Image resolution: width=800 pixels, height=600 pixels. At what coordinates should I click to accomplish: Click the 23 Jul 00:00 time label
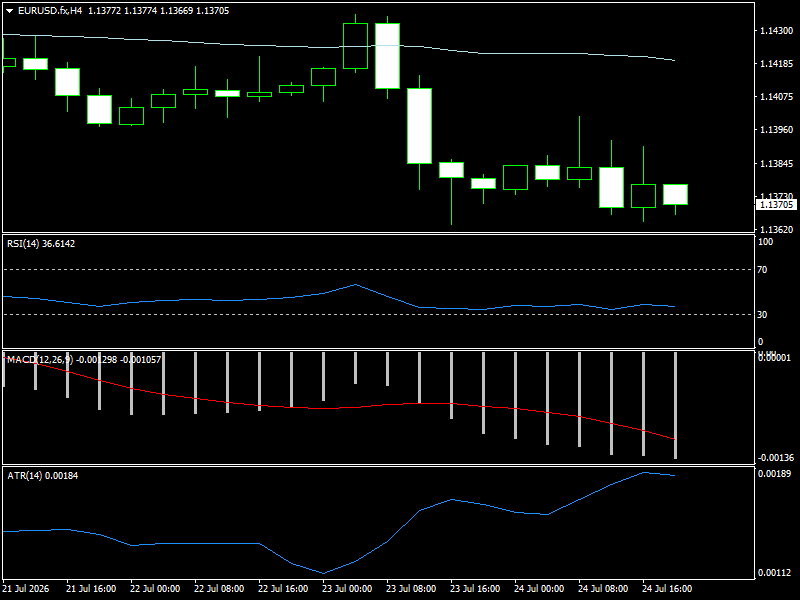[x=347, y=589]
